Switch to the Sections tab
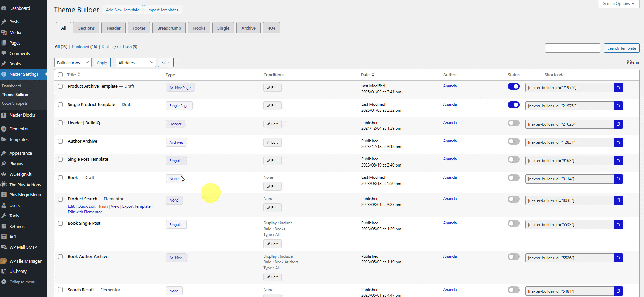 coord(86,28)
